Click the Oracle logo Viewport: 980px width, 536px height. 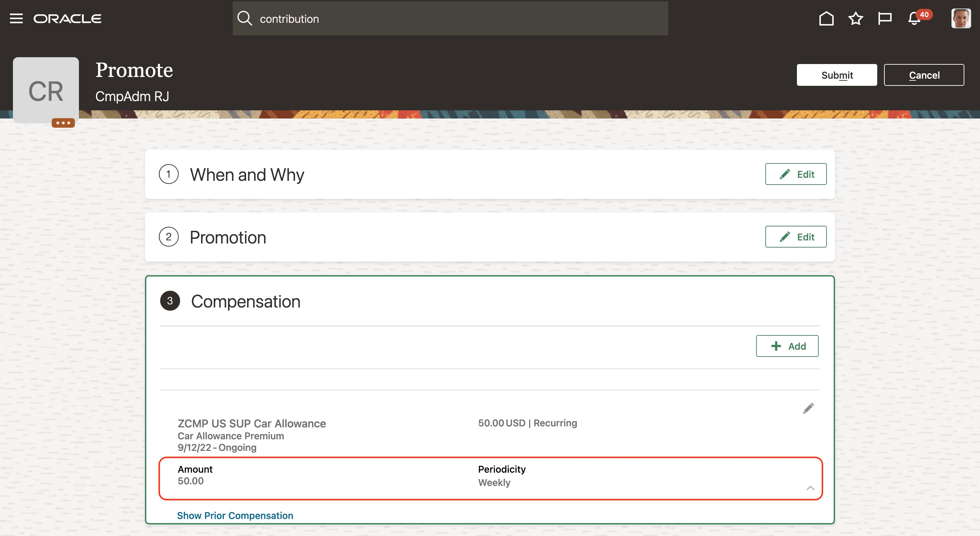point(67,19)
